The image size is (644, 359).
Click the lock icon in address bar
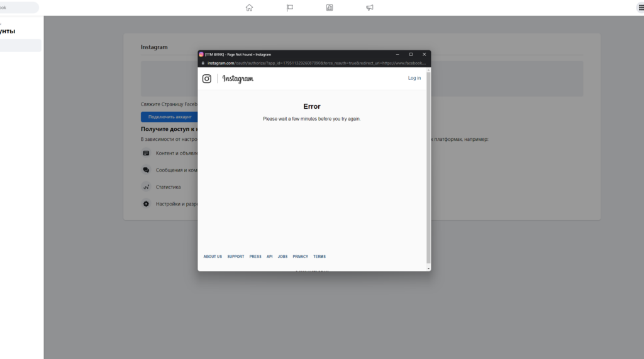tap(203, 63)
